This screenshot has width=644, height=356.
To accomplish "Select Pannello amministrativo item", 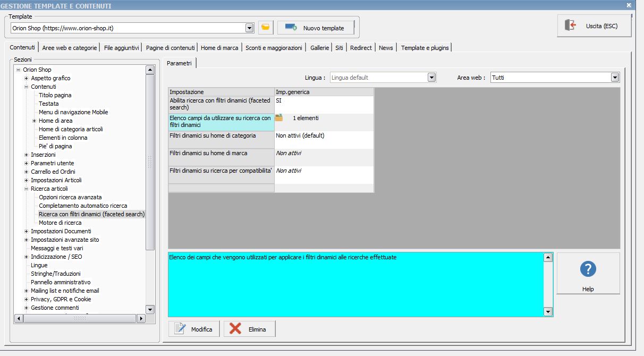I will coord(61,282).
